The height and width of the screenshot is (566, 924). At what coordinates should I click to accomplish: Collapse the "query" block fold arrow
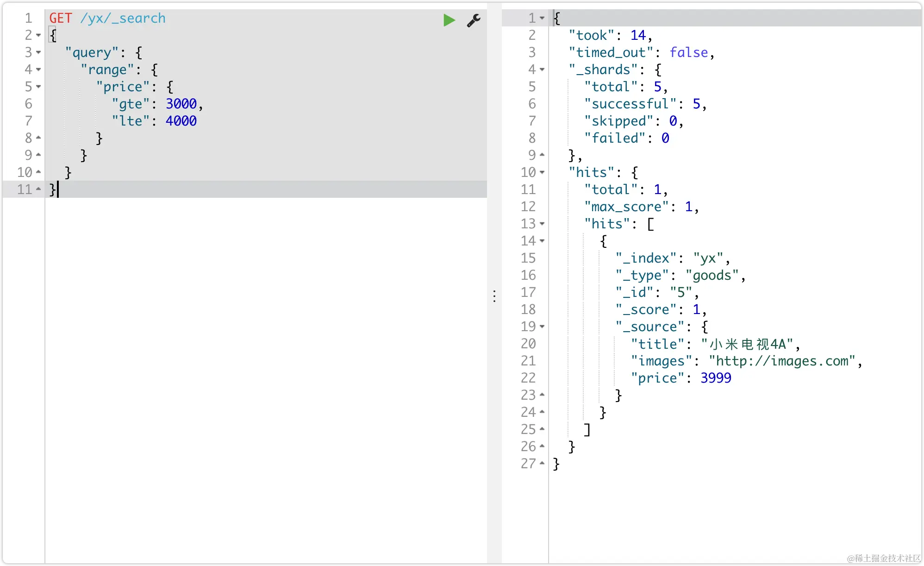pos(38,52)
